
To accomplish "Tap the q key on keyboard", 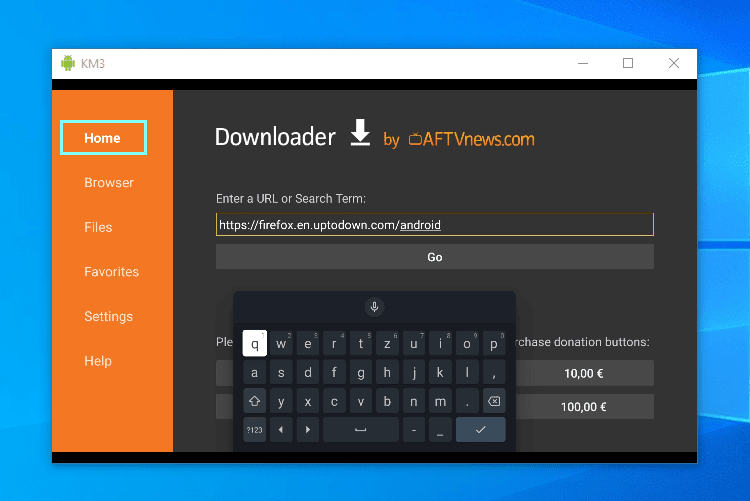I will click(x=254, y=343).
